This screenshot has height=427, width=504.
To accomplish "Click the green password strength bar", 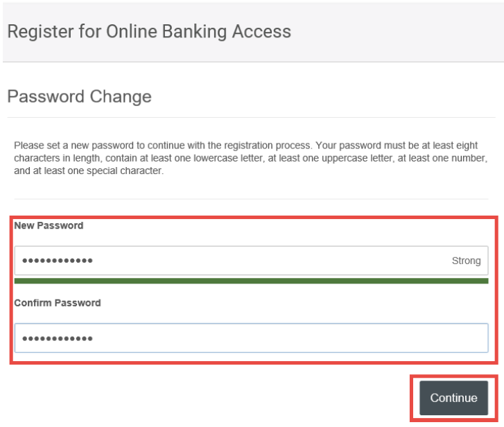I will tap(251, 281).
